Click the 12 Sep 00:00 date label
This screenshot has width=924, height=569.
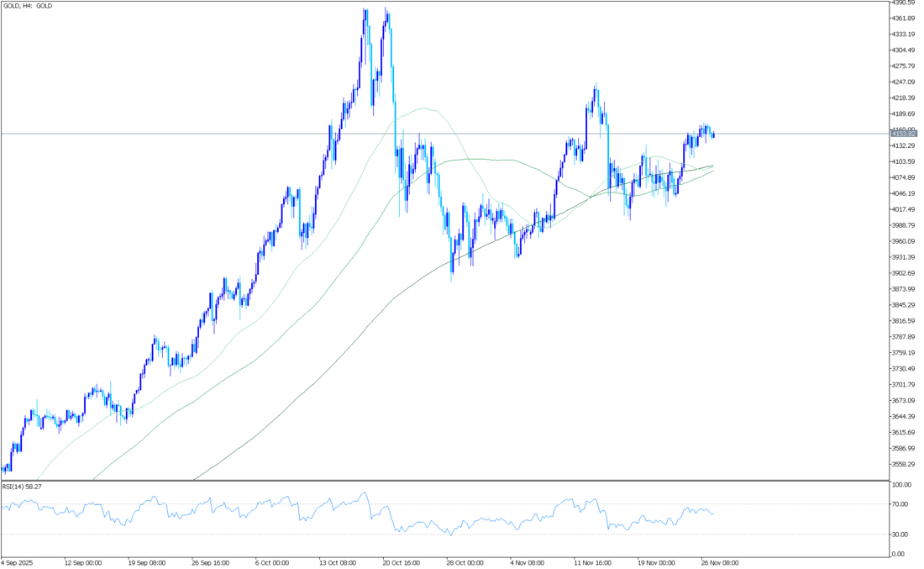coord(84,562)
